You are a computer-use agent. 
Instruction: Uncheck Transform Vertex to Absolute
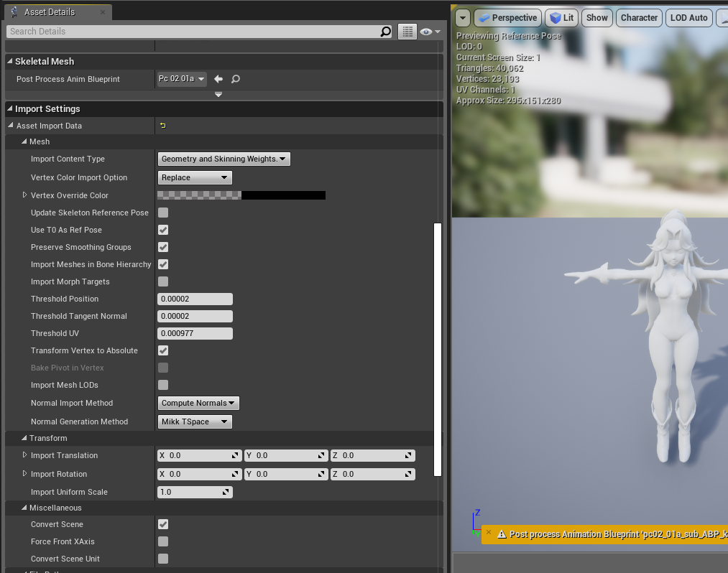point(163,350)
